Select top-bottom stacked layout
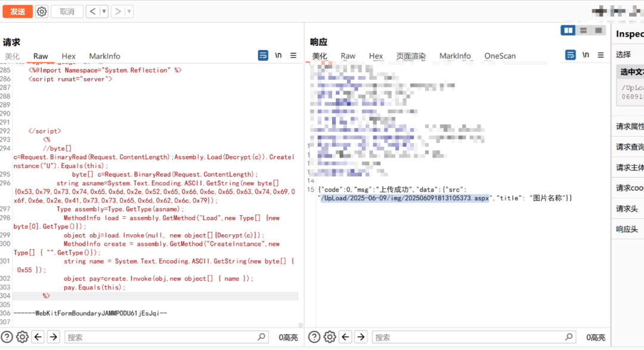 pos(583,30)
